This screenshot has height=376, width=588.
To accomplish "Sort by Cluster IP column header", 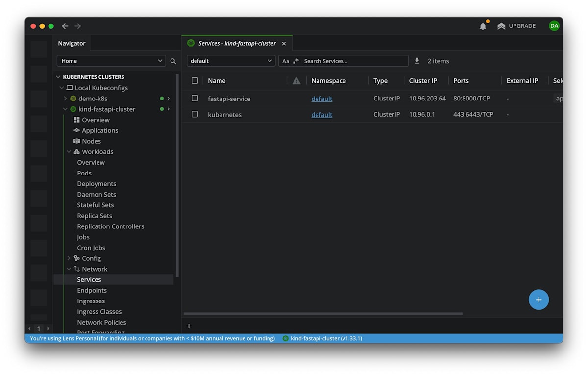I will [423, 81].
